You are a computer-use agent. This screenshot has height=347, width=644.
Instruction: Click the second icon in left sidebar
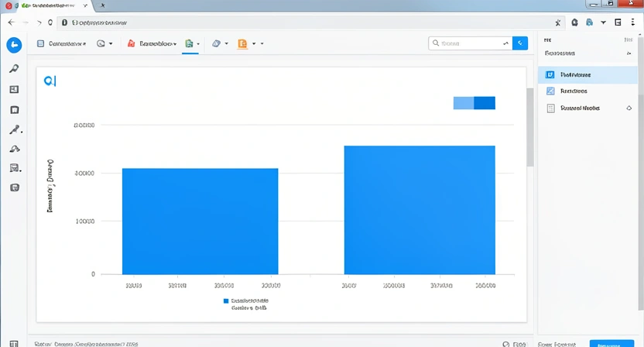pyautogui.click(x=14, y=90)
